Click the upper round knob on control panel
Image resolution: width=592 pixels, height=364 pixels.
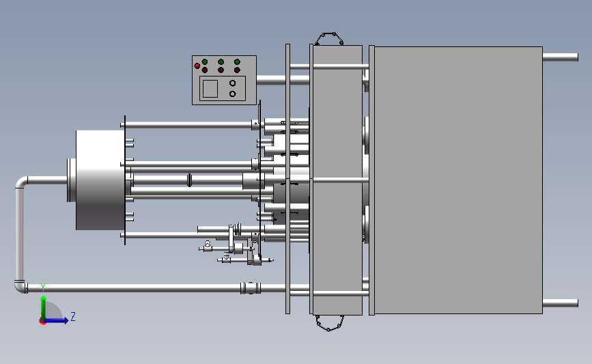pyautogui.click(x=233, y=83)
